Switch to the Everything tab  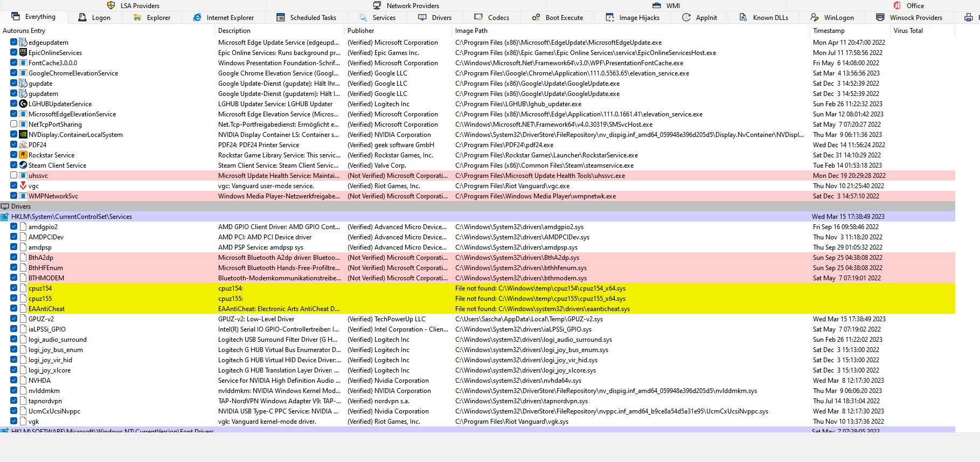(x=33, y=17)
